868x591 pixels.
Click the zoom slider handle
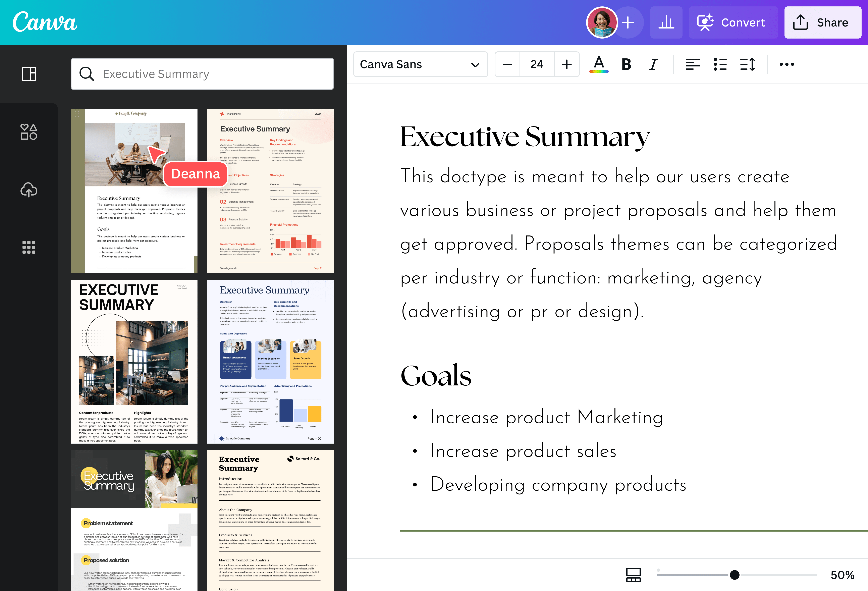(x=734, y=575)
